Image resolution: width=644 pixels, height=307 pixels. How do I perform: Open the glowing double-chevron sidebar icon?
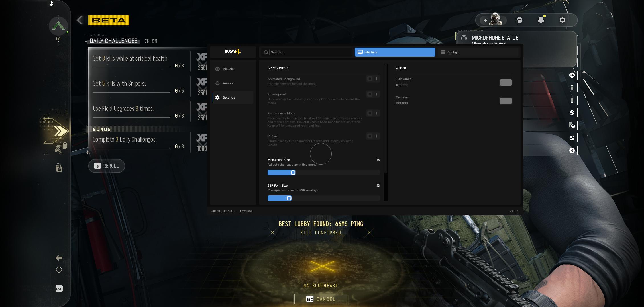point(60,131)
